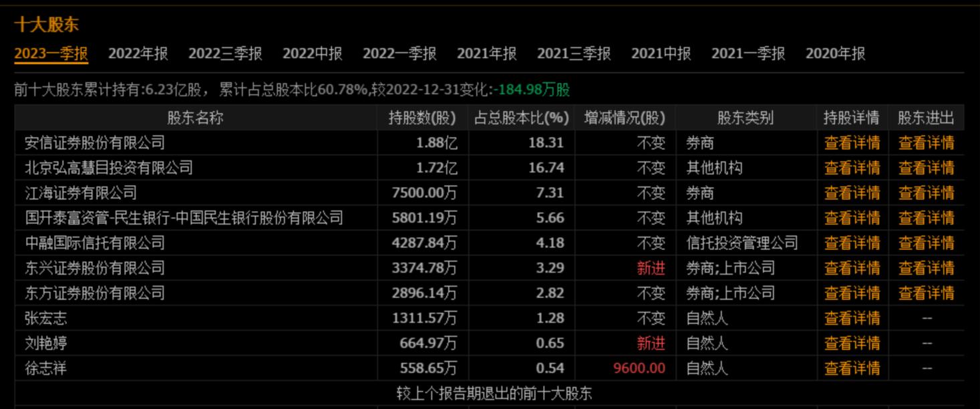The width and height of the screenshot is (980, 409).
Task: Click the 7500.00万 holding value
Action: click(x=425, y=193)
